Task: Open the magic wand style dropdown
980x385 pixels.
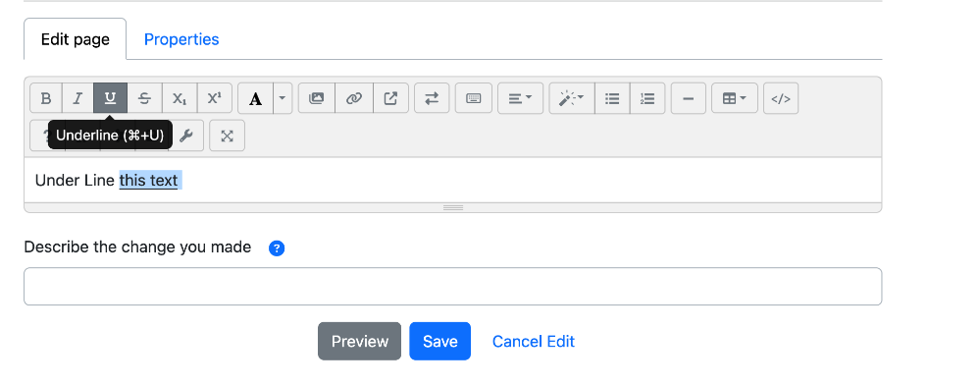Action: pos(572,98)
